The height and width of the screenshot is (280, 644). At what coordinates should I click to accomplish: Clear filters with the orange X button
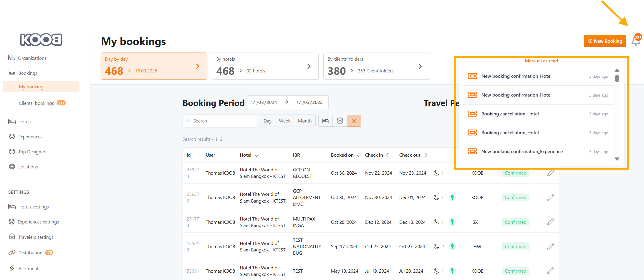[x=354, y=121]
